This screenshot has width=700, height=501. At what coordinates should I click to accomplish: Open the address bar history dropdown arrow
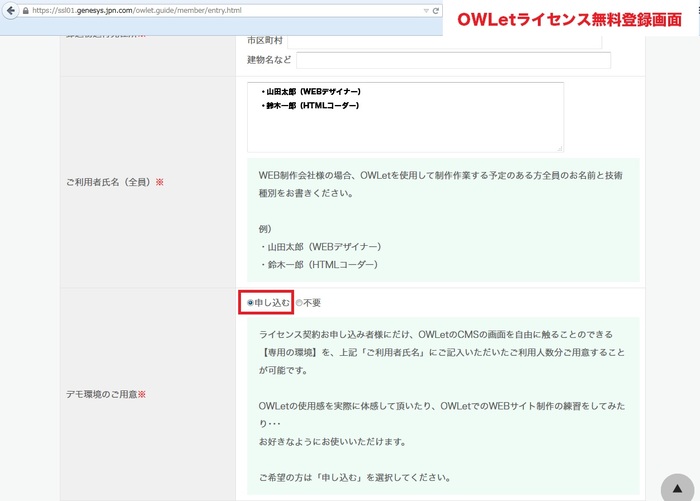(426, 11)
